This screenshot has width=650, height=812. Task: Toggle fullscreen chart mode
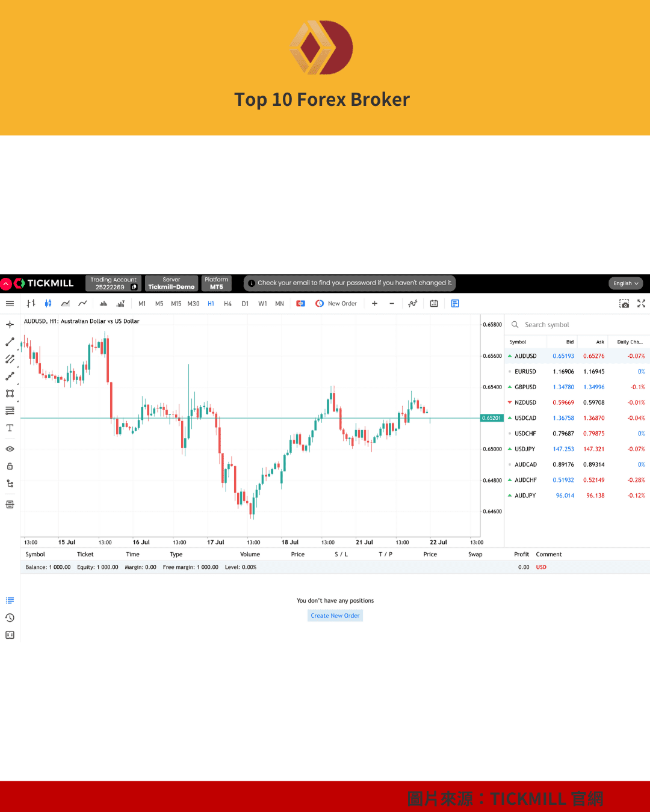coord(641,303)
